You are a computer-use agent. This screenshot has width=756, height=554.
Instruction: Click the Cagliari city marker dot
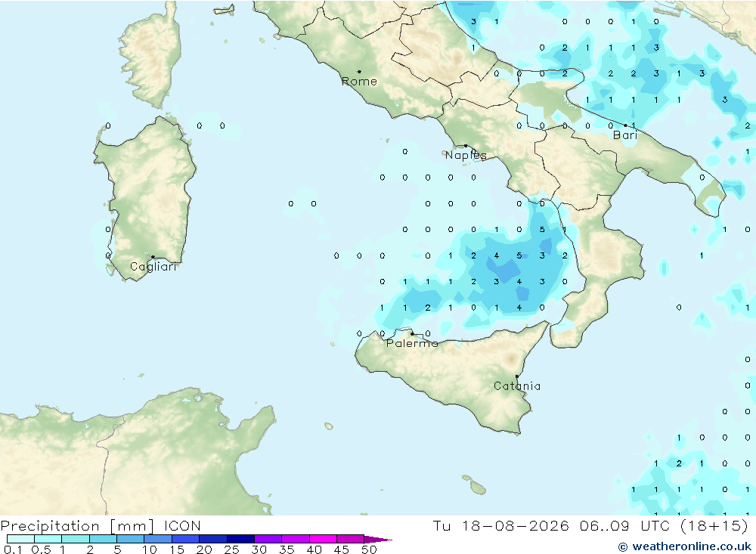(153, 257)
